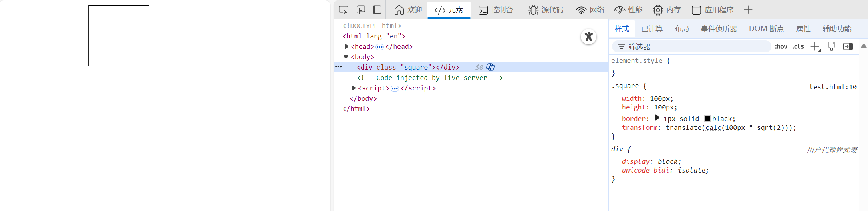
Task: Click the display: block declaration
Action: click(x=651, y=161)
